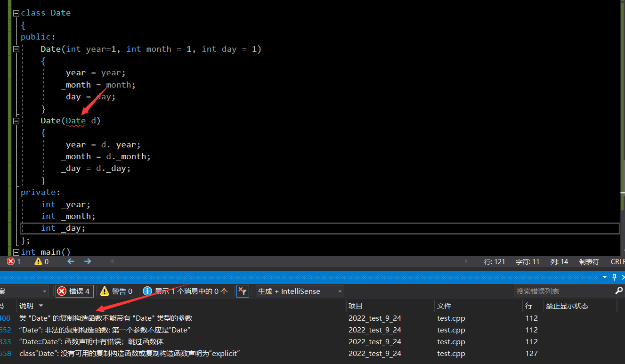
Task: Click the 'int _day;' declaration line
Action: (63, 228)
